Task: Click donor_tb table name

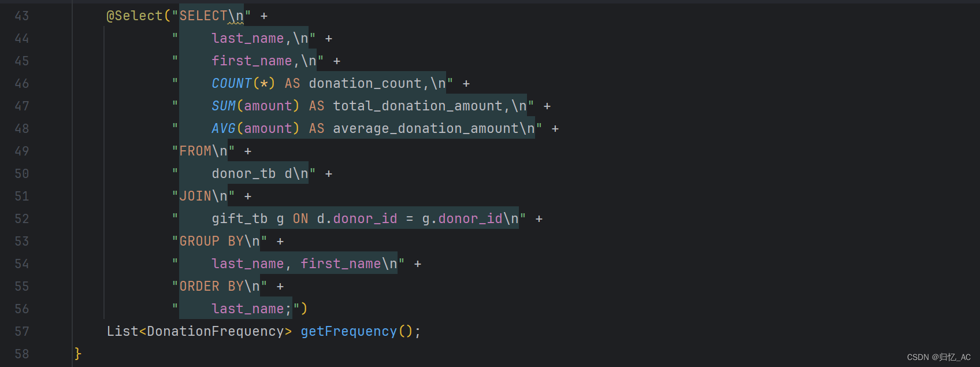Action: click(244, 174)
